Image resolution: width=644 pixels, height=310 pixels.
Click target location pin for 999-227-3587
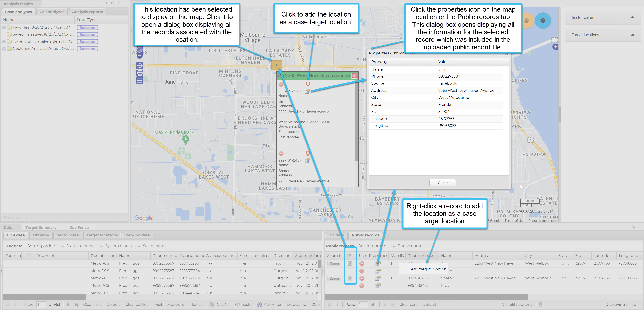click(308, 84)
